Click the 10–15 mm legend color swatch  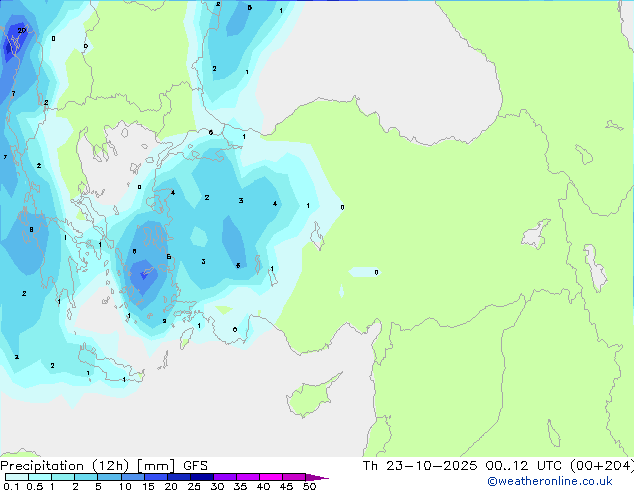[x=133, y=477]
